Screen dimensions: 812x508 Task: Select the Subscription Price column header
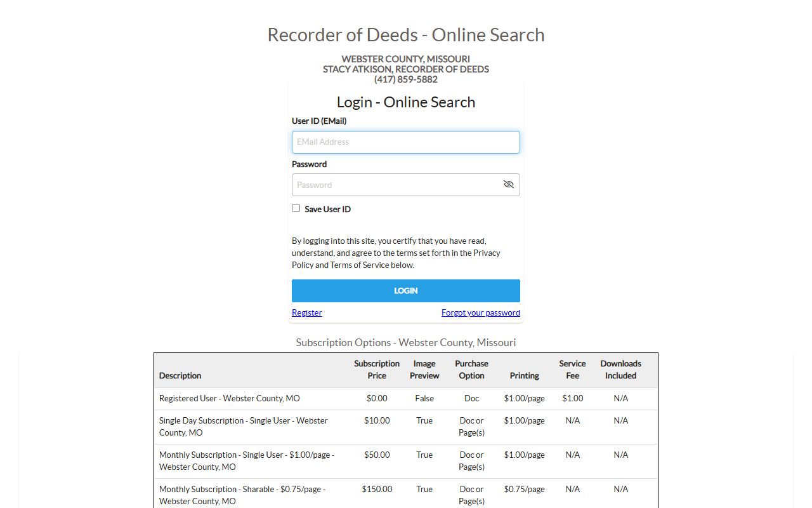pyautogui.click(x=377, y=370)
